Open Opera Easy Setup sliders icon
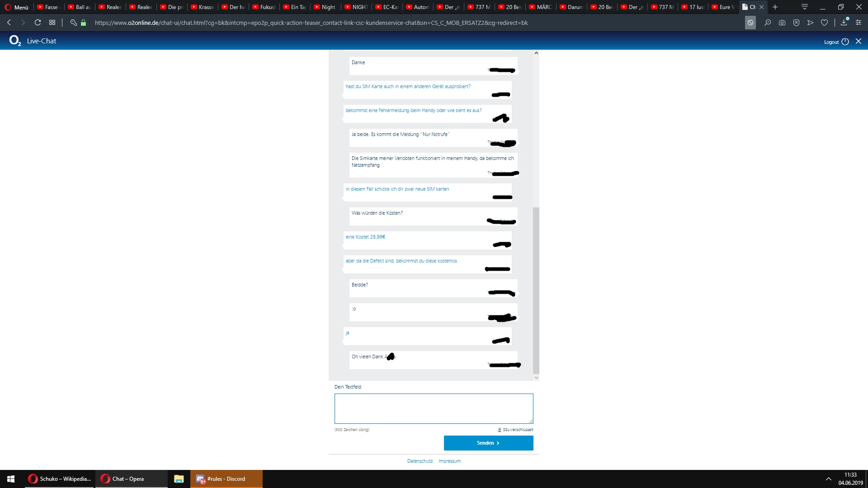 tap(859, 23)
